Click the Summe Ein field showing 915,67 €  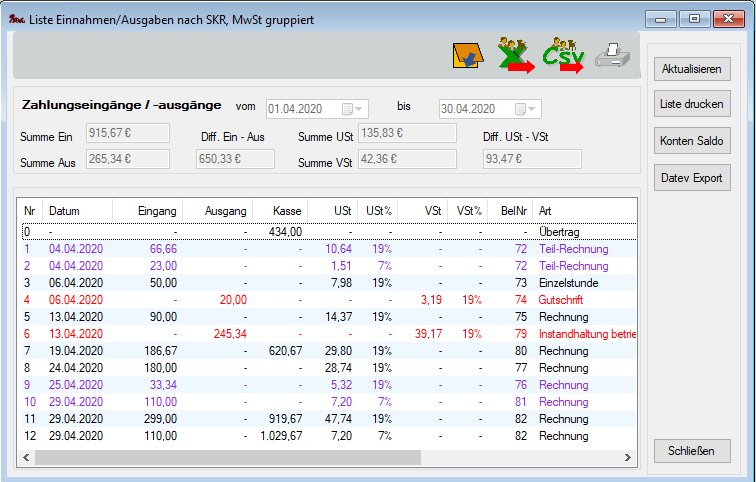[x=128, y=132]
